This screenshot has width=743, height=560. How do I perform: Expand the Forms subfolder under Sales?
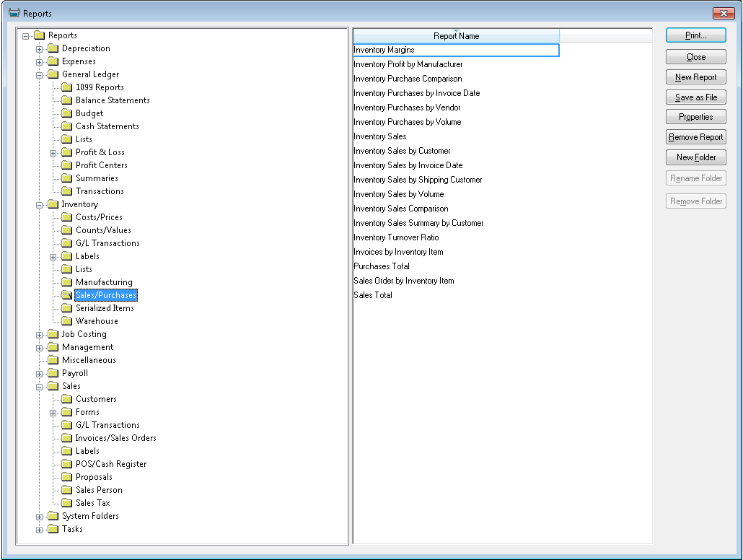click(53, 413)
